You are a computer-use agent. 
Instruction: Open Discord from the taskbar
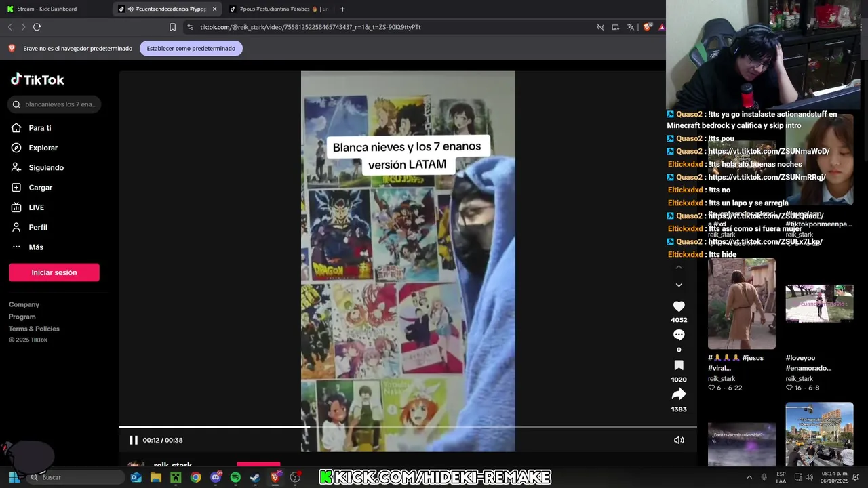coord(216,477)
